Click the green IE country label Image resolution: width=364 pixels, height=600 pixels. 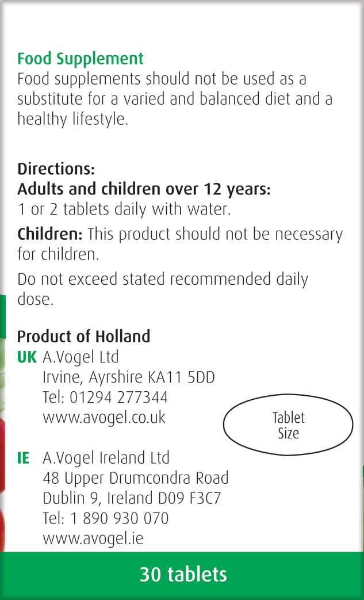24,458
